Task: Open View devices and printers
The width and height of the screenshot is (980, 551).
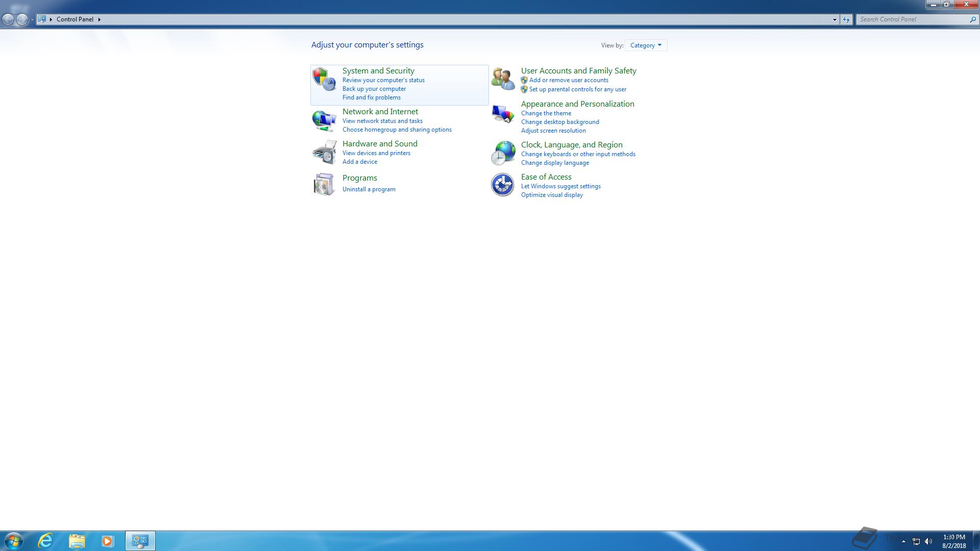Action: pos(376,153)
